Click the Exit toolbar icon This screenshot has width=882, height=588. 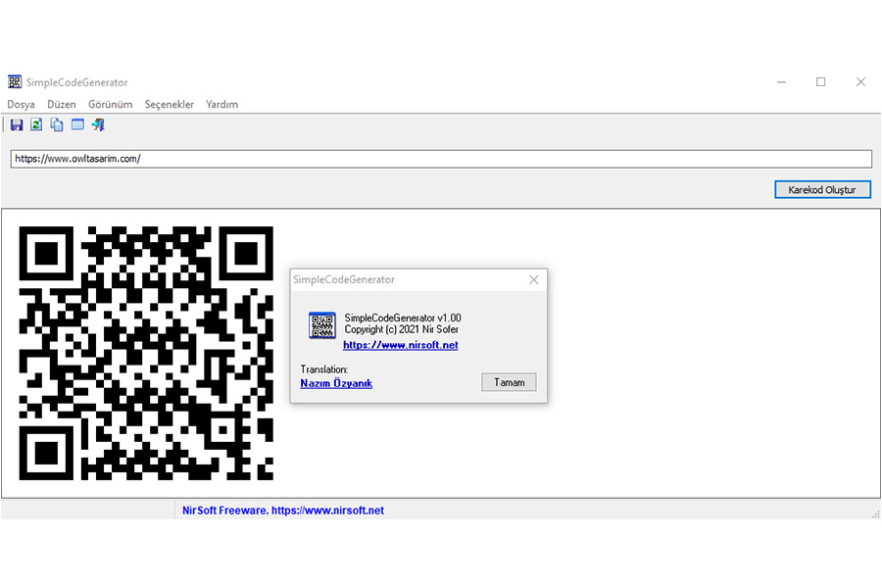pos(98,124)
